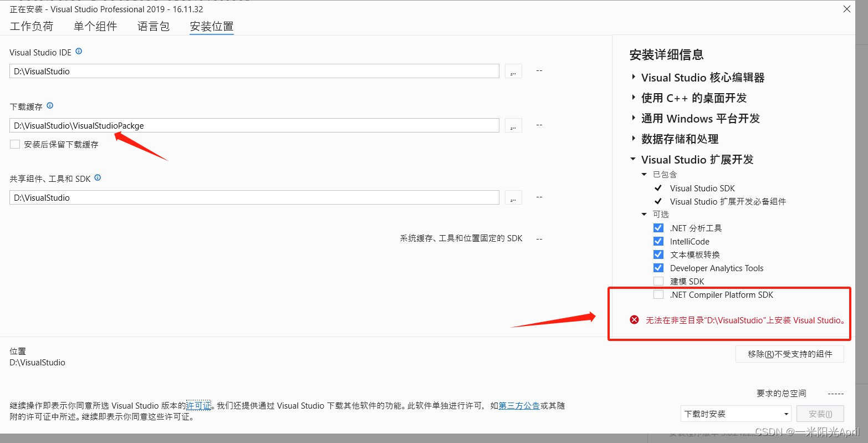
Task: Click error message about non-empty directory
Action: [746, 320]
